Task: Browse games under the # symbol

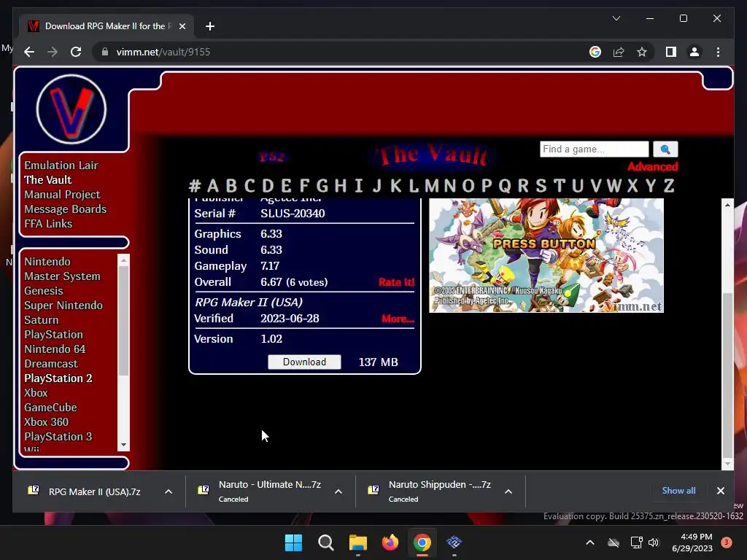Action: coord(194,185)
